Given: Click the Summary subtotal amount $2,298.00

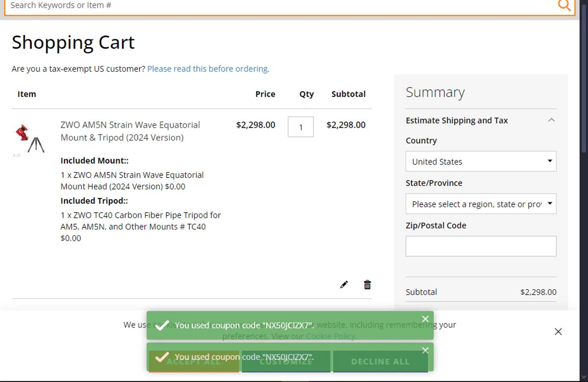Looking at the screenshot, I should pos(538,292).
